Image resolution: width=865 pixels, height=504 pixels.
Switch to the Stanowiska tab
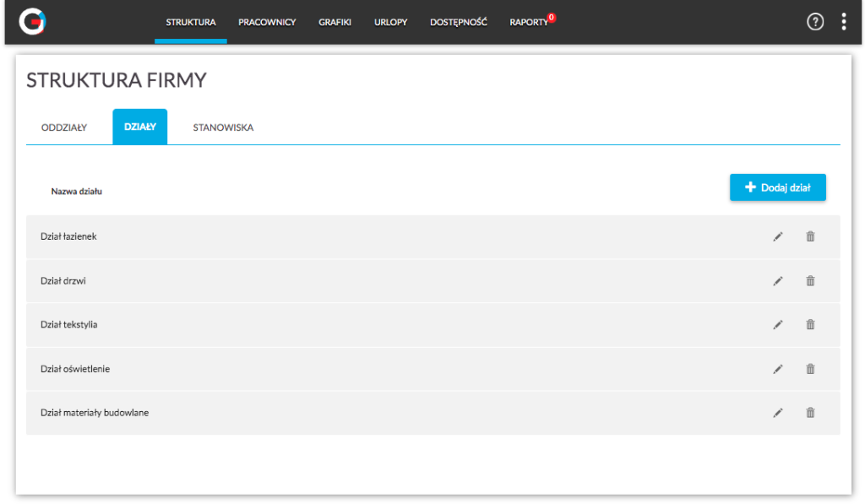pyautogui.click(x=223, y=127)
